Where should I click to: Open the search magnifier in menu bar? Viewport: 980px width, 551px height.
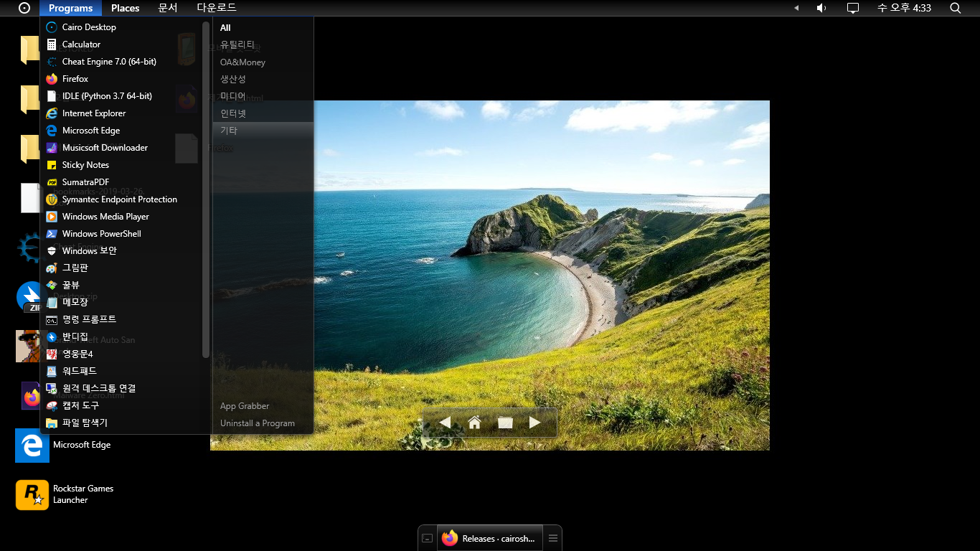coord(955,8)
